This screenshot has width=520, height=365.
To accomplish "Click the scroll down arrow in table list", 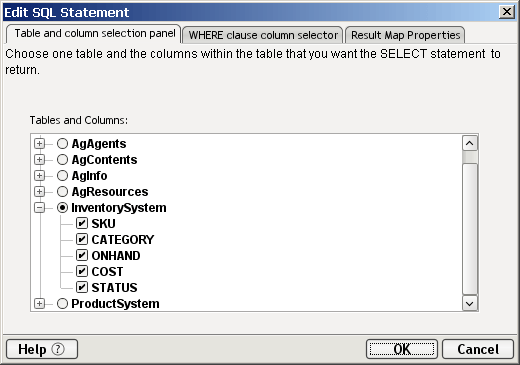I will click(470, 303).
